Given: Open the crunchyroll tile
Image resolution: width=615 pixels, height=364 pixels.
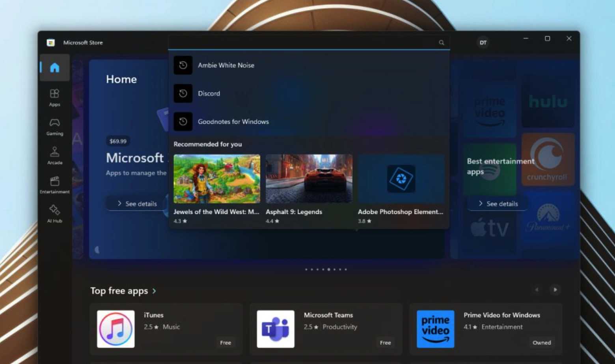Looking at the screenshot, I should point(548,159).
